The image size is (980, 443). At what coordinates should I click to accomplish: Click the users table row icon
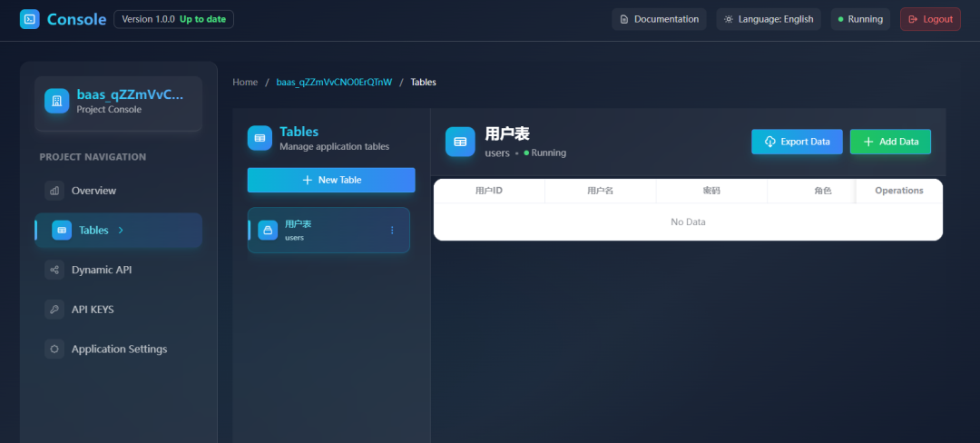point(268,230)
